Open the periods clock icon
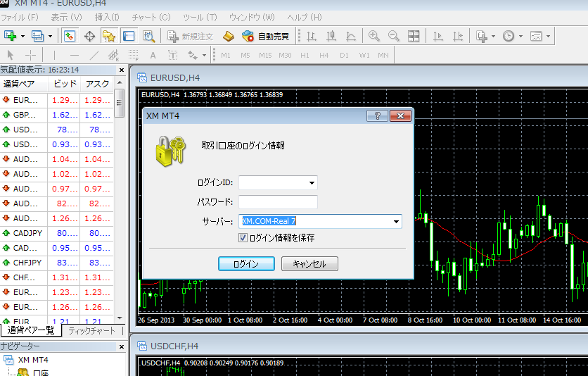This screenshot has height=376, width=588. pos(509,36)
